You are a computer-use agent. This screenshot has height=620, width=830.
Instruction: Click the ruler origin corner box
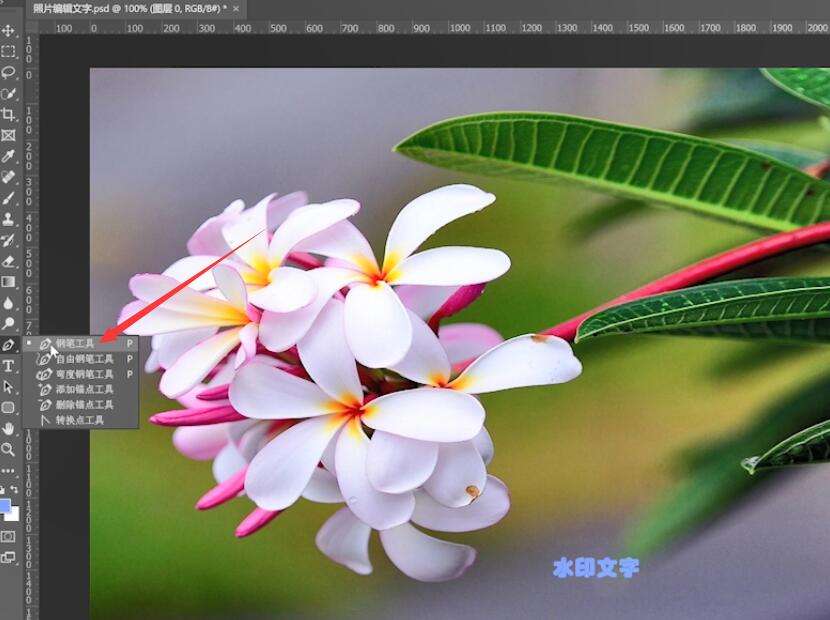[x=31, y=28]
